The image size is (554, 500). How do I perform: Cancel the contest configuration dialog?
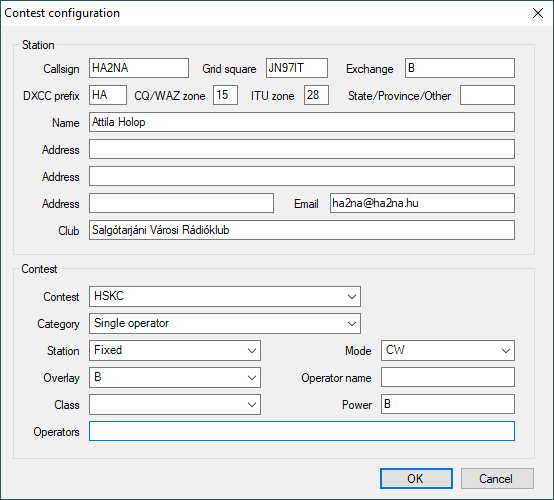pos(497,478)
